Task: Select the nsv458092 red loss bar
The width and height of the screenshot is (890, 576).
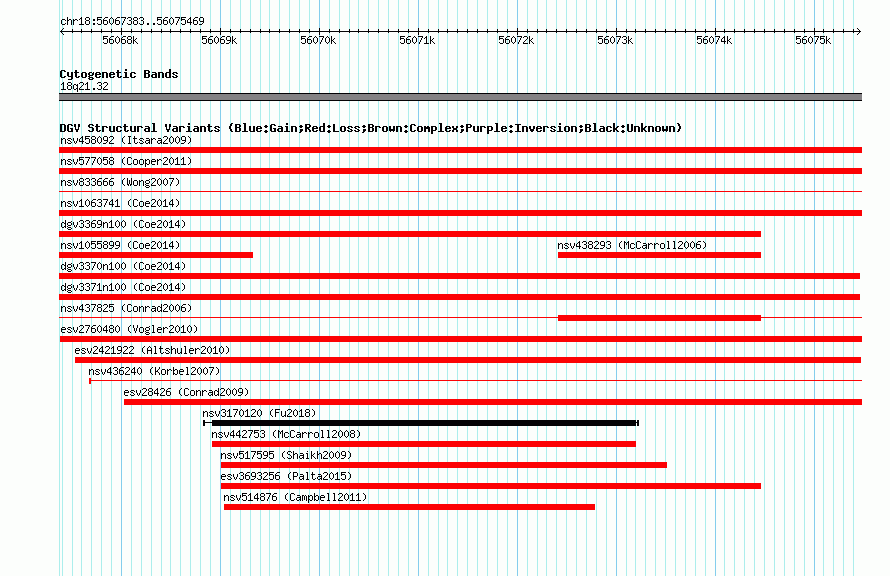Action: pos(460,150)
